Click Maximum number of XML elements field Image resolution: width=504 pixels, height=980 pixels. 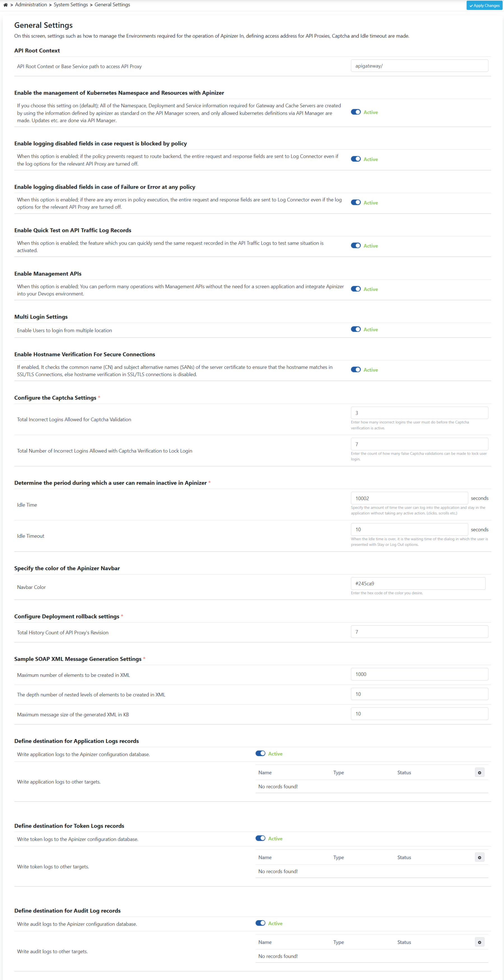[419, 674]
